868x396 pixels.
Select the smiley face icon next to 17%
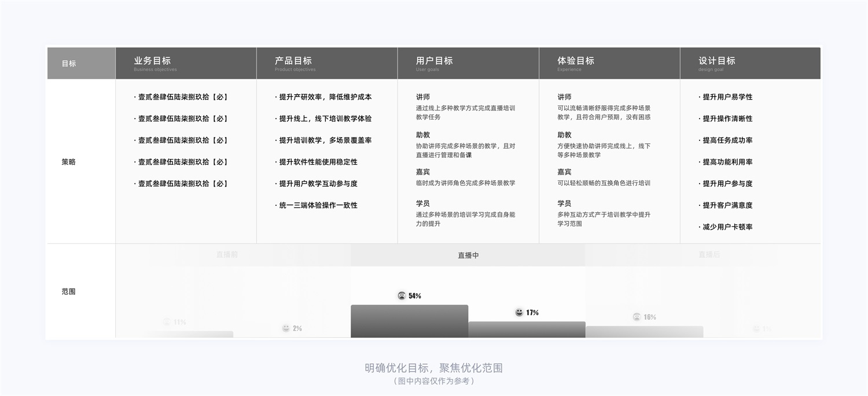coord(519,312)
